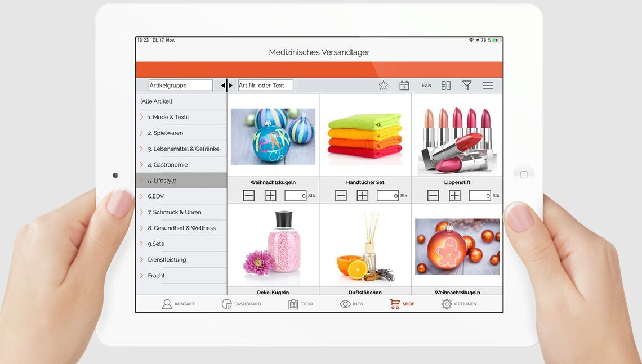Click the star favorites icon

point(383,86)
